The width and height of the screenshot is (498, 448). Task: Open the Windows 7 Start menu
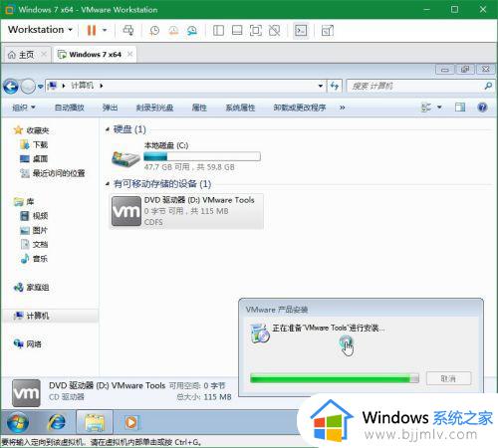pyautogui.click(x=18, y=422)
